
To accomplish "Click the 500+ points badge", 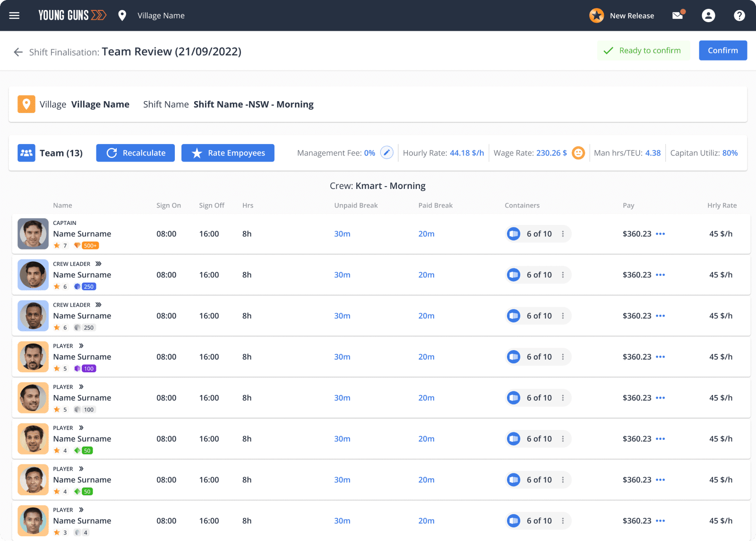I will point(90,246).
